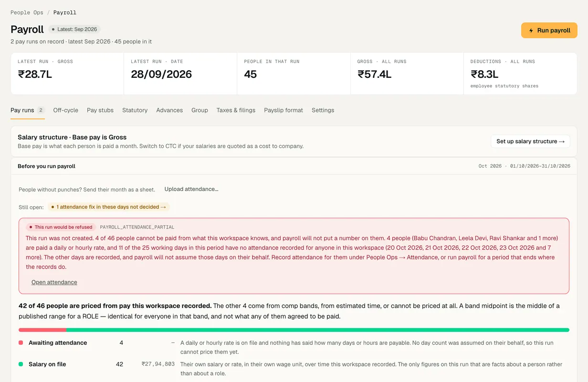
Task: Click the Gross all runs ₹57.4L value
Action: [x=375, y=74]
